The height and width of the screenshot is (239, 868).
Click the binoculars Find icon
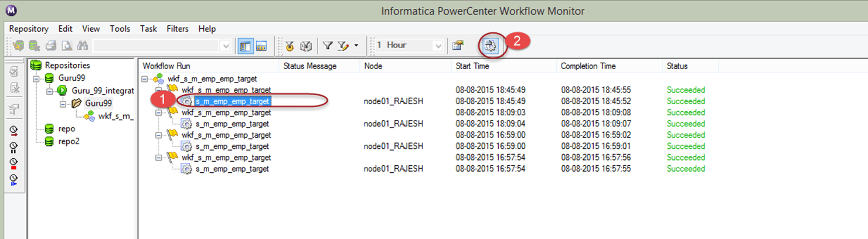point(83,45)
